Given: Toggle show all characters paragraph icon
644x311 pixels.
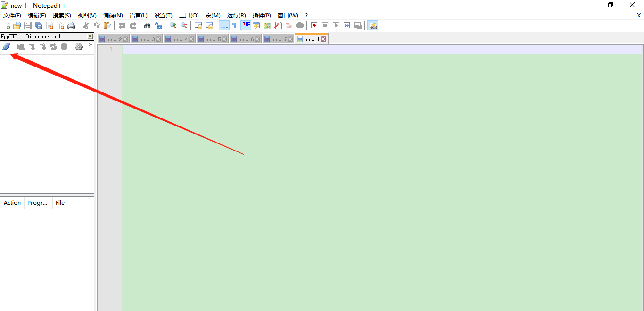Looking at the screenshot, I should (234, 25).
